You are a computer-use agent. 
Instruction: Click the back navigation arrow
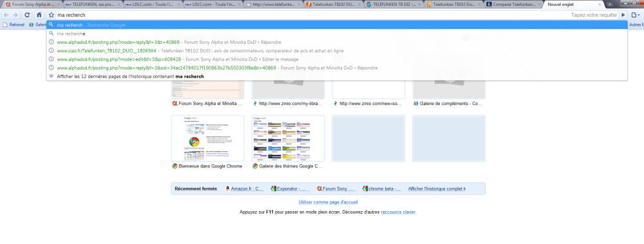(x=6, y=15)
